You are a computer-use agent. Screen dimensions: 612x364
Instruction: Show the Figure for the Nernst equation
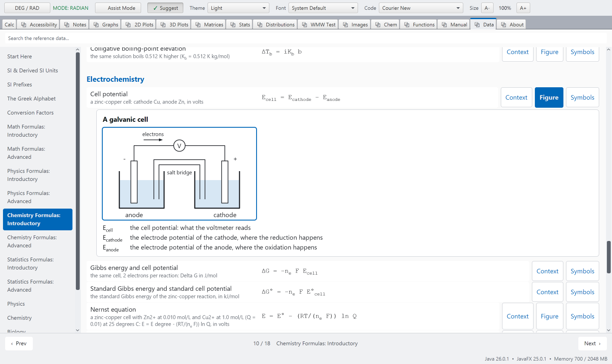pos(549,316)
